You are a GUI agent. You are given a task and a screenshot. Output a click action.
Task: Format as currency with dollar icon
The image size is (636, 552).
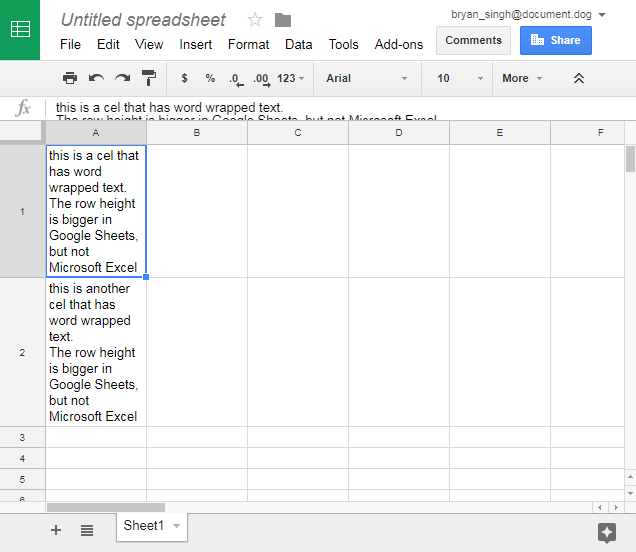click(x=184, y=78)
